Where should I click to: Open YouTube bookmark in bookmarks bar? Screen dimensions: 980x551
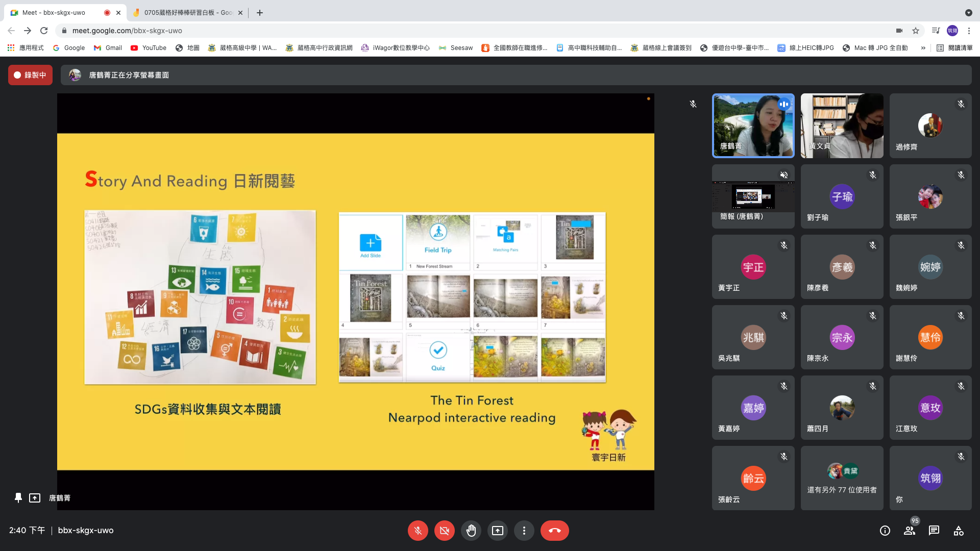tap(149, 48)
